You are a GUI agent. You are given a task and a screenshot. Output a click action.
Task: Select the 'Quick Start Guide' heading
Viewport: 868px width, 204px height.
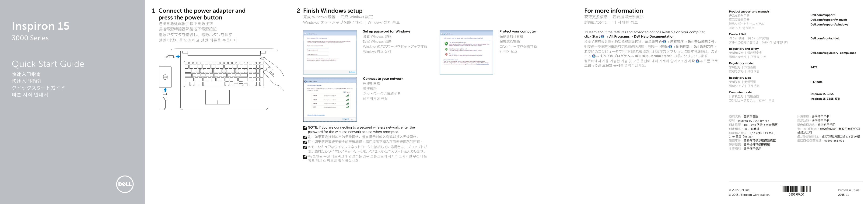coord(48,64)
